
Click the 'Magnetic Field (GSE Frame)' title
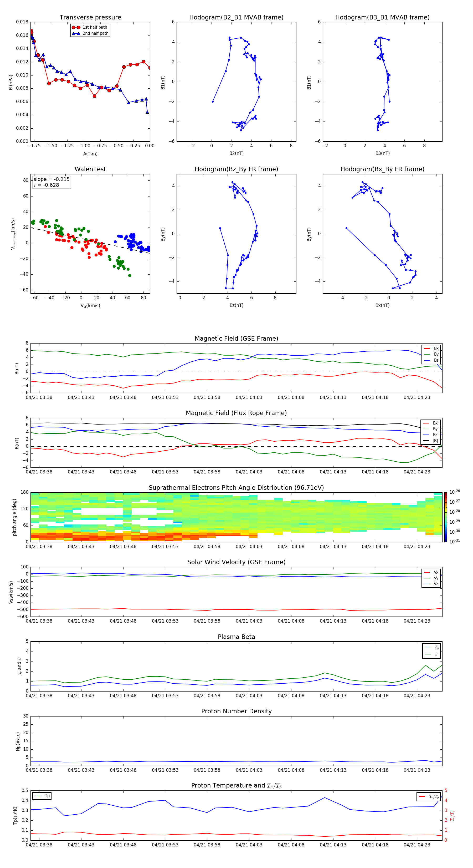[x=236, y=339]
